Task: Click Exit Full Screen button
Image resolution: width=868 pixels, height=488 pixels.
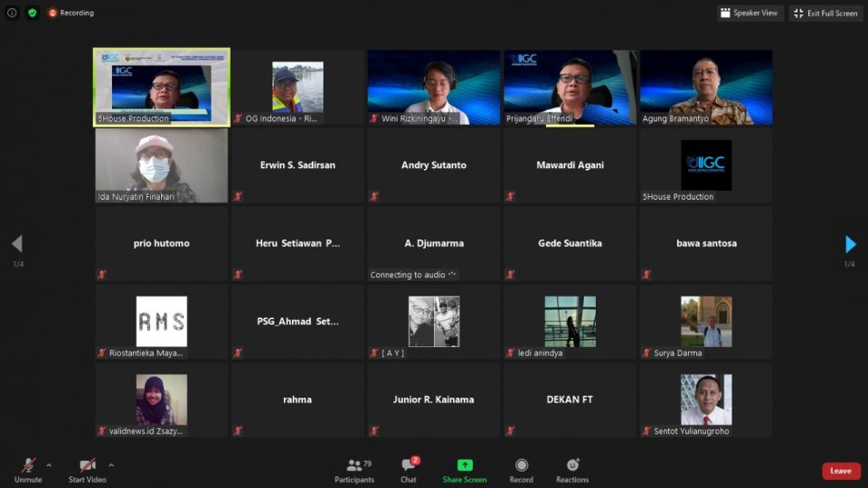Action: (x=826, y=13)
